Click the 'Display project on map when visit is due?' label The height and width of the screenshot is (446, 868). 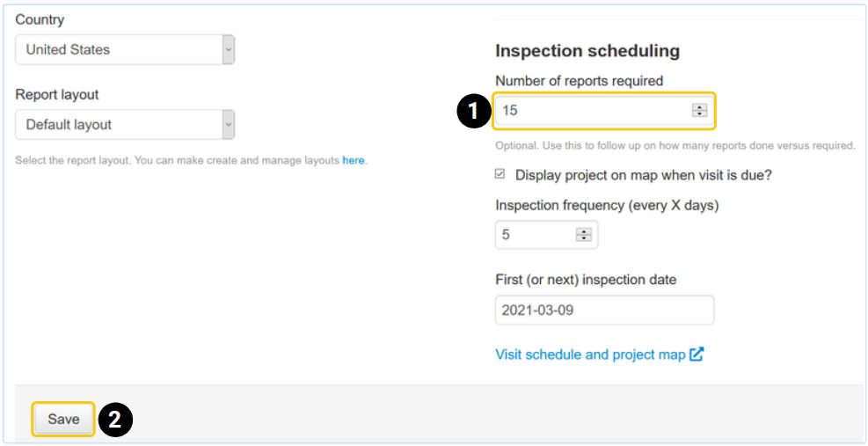643,175
